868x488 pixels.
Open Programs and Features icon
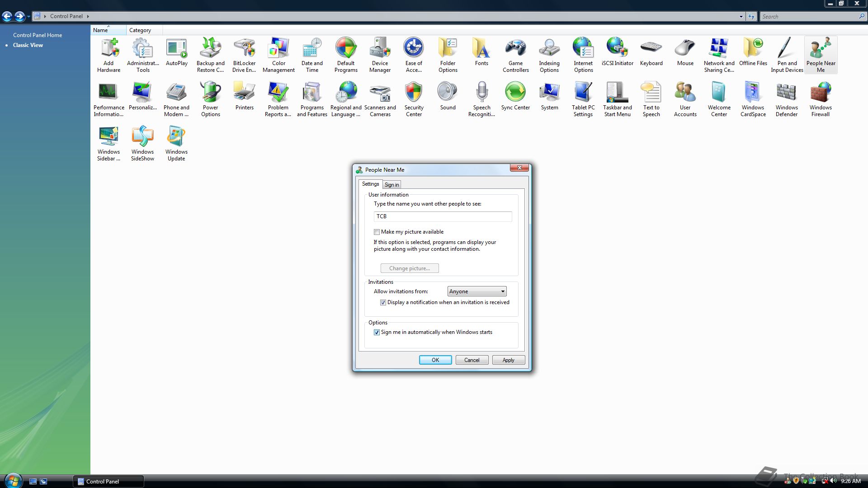tap(312, 99)
